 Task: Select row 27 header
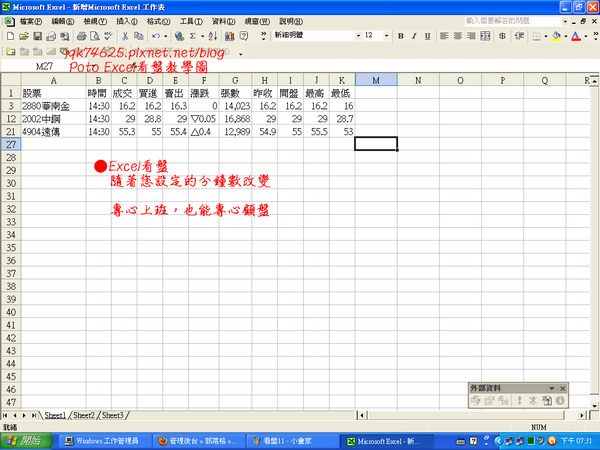(x=11, y=144)
